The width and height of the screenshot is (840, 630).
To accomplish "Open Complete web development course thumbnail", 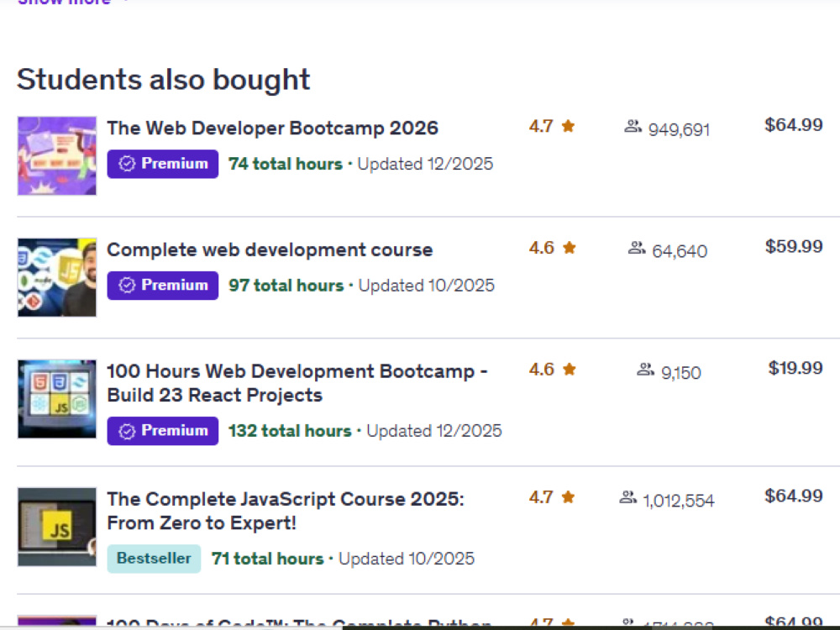I will [x=57, y=277].
